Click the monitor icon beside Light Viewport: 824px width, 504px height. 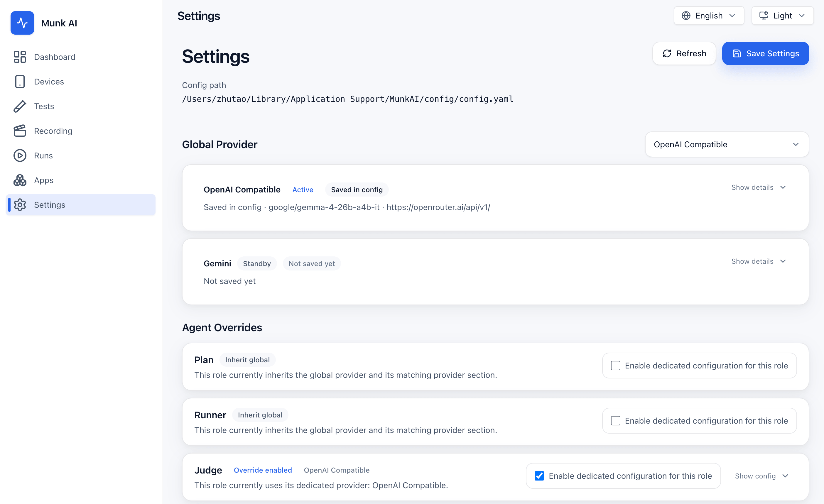pos(764,16)
